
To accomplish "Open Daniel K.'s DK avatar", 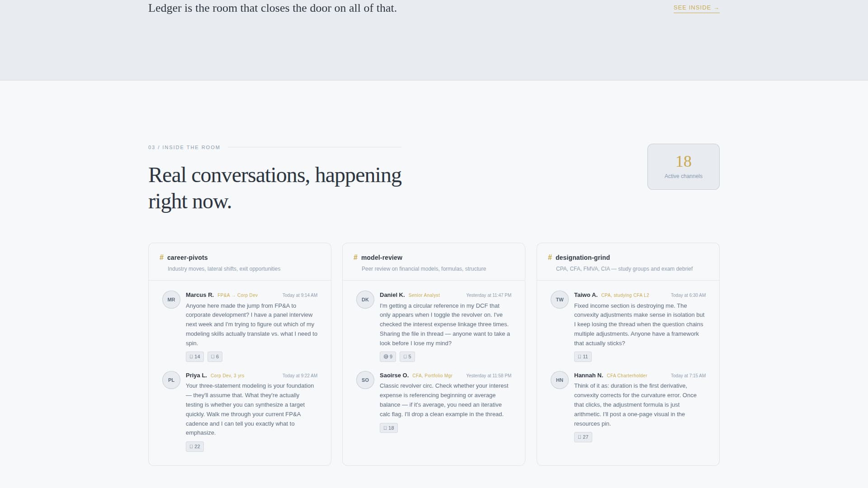I will tap(365, 299).
